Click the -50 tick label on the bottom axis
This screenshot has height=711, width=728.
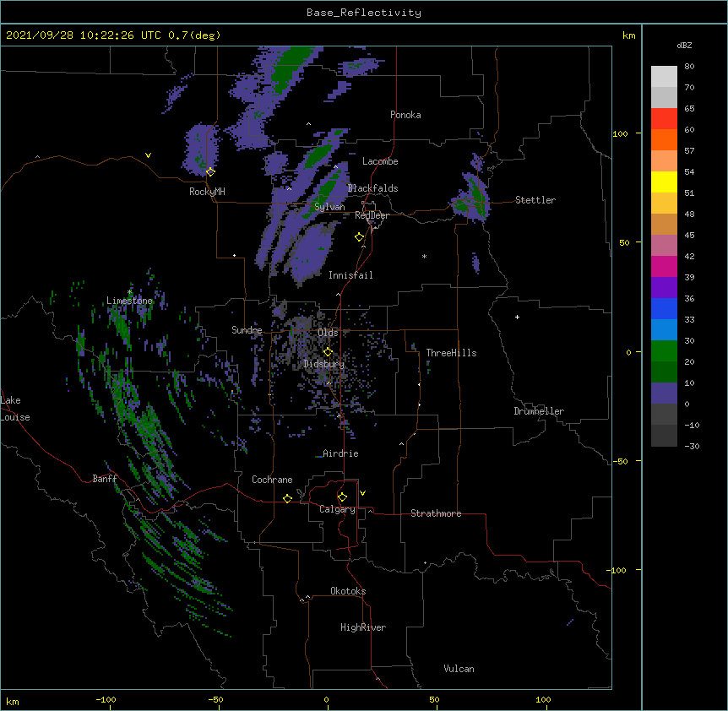pyautogui.click(x=215, y=699)
